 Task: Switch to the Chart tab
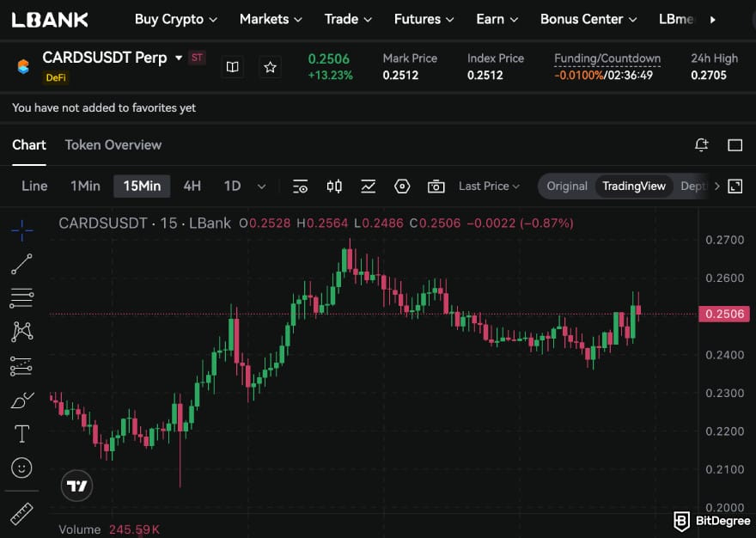click(x=29, y=145)
